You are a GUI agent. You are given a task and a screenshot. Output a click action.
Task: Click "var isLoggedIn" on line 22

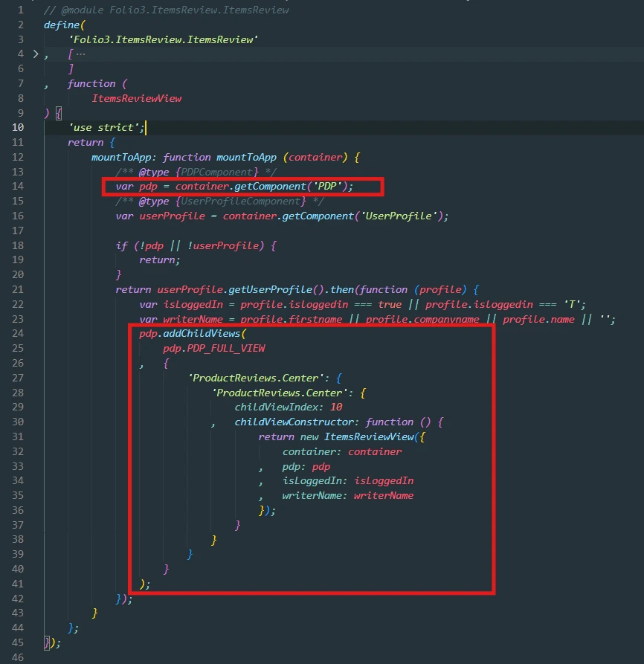pos(181,304)
